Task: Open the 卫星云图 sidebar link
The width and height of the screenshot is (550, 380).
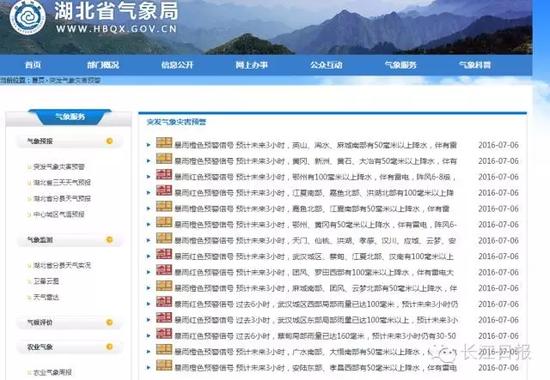Action: [x=46, y=281]
